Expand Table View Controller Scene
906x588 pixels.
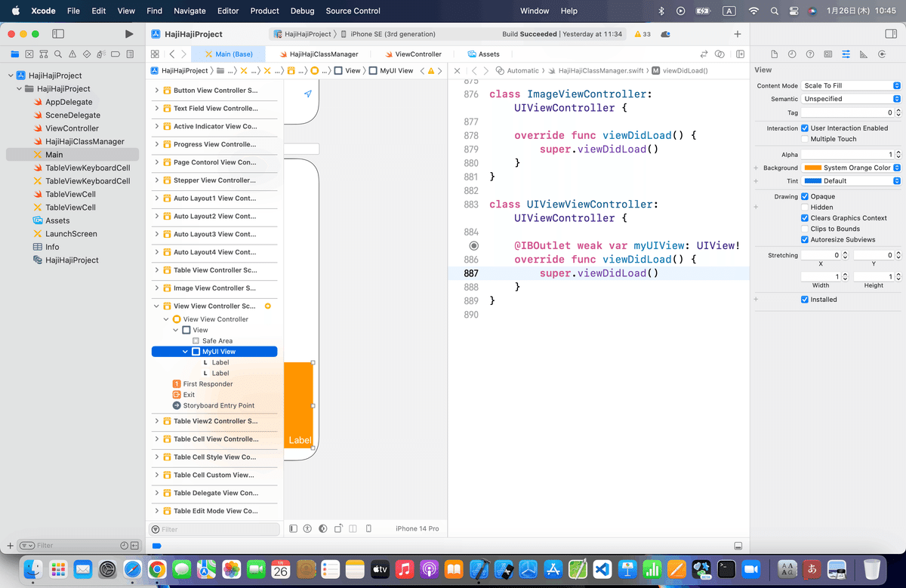pyautogui.click(x=157, y=270)
